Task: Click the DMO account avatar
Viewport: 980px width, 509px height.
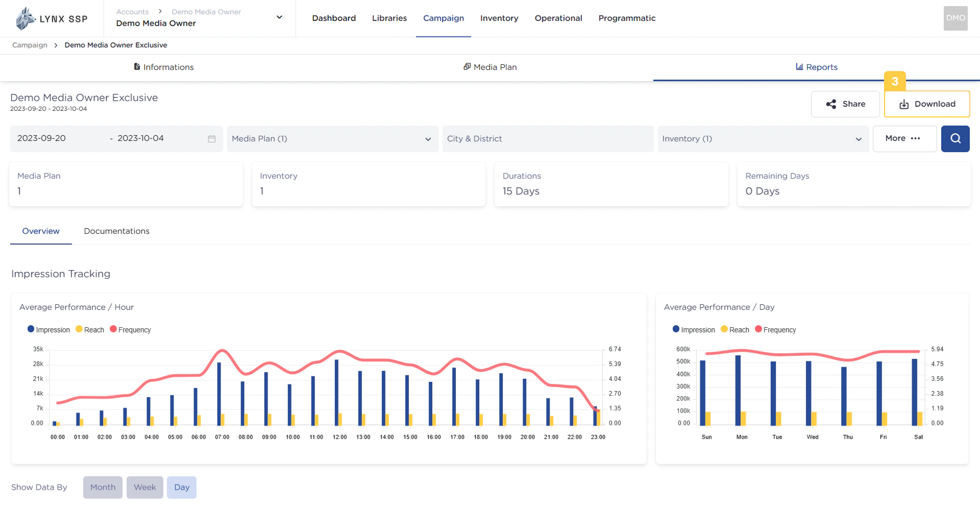Action: click(955, 18)
